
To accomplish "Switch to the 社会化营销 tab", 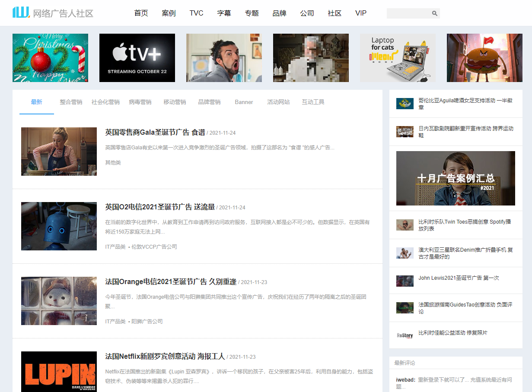I will pyautogui.click(x=105, y=102).
